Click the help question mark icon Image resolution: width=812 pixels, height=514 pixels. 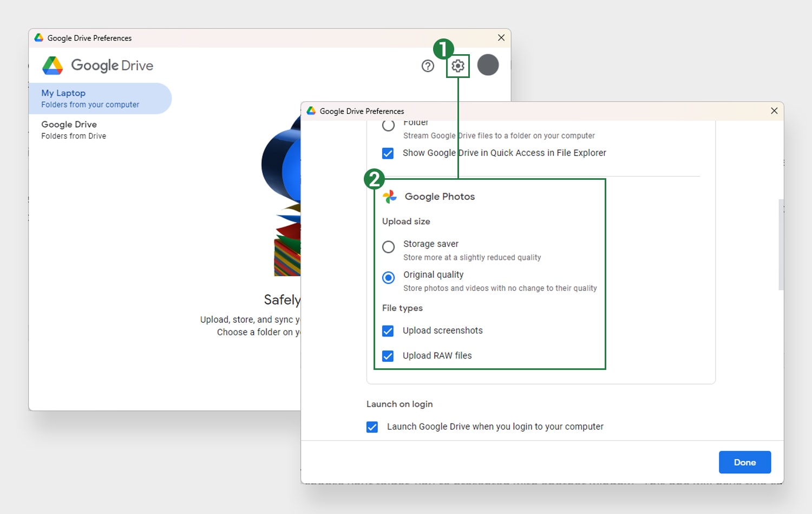click(x=428, y=66)
